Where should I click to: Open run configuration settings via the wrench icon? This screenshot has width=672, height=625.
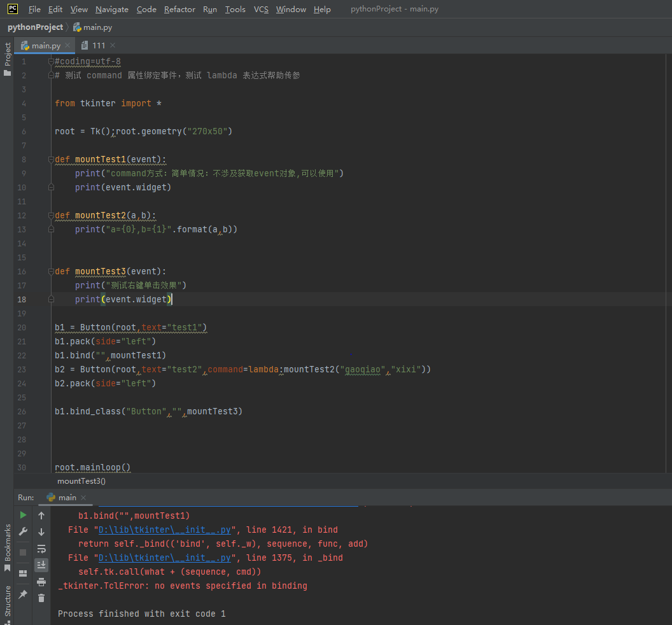pos(23,531)
